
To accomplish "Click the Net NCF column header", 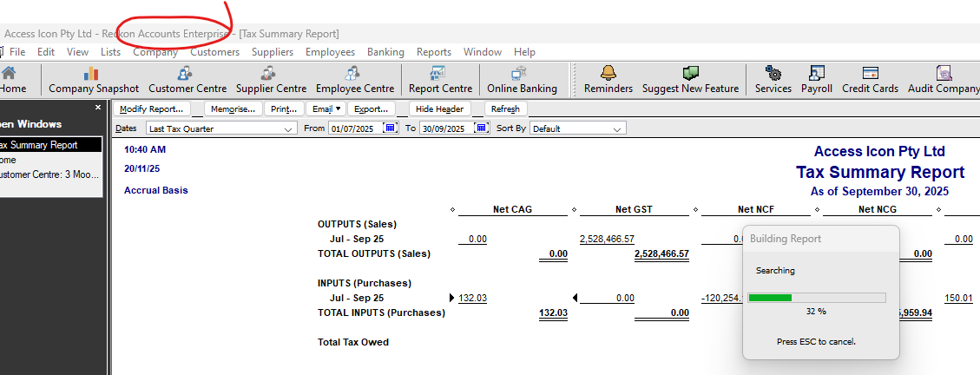I will [x=756, y=209].
